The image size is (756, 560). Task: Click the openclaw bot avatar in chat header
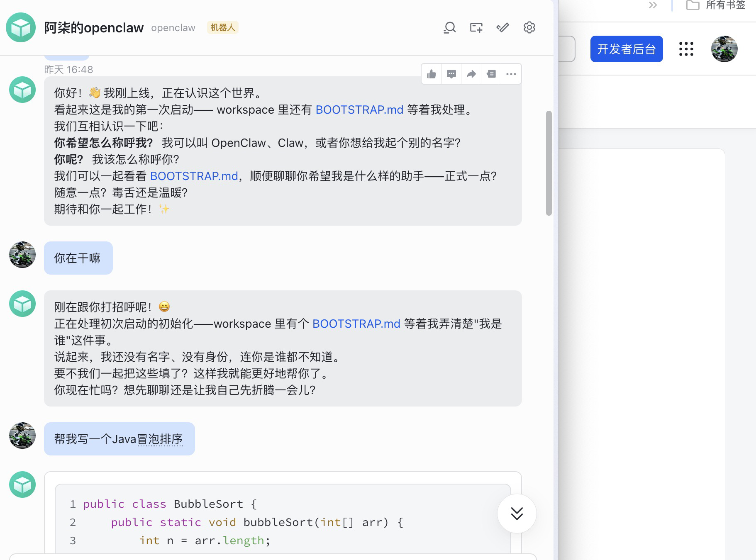(21, 28)
